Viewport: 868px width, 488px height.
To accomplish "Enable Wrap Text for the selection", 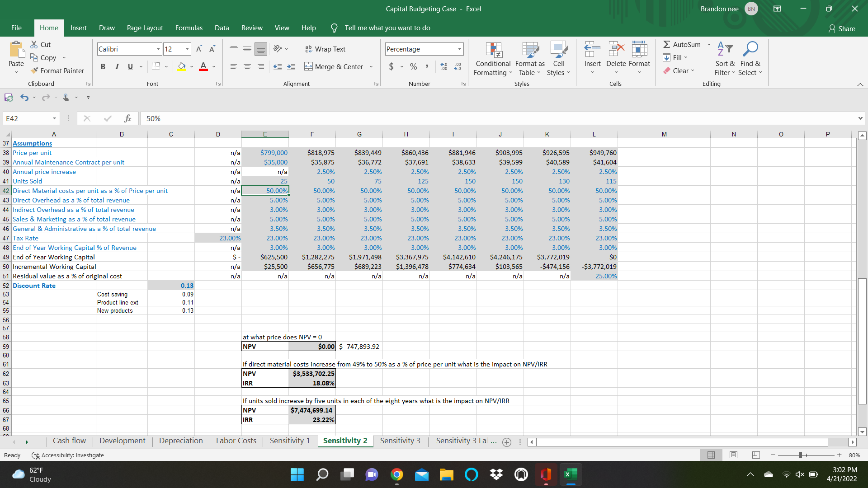I will click(x=325, y=49).
